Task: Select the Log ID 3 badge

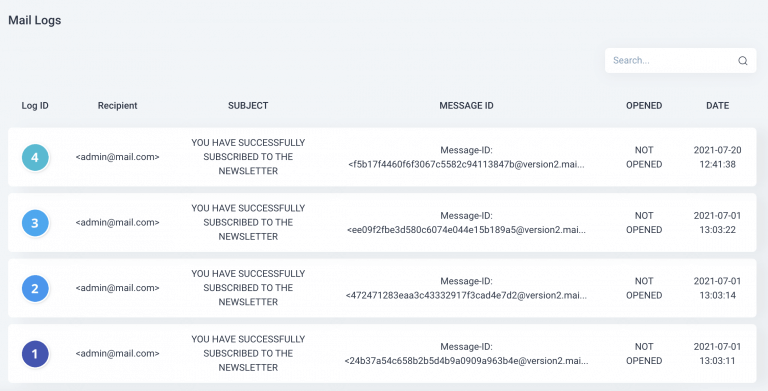Action: click(x=35, y=223)
